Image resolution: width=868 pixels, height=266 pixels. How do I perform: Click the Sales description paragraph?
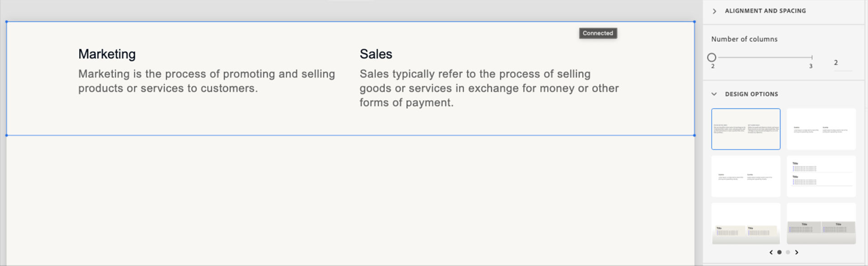tap(489, 88)
